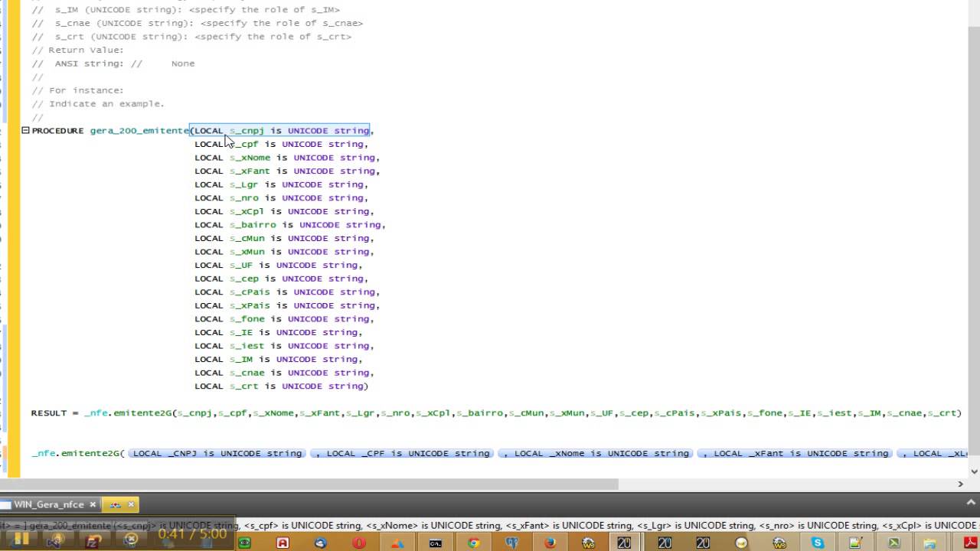Click the s_IM parameter declaration line
Viewport: 980px width, 551px height.
279,359
